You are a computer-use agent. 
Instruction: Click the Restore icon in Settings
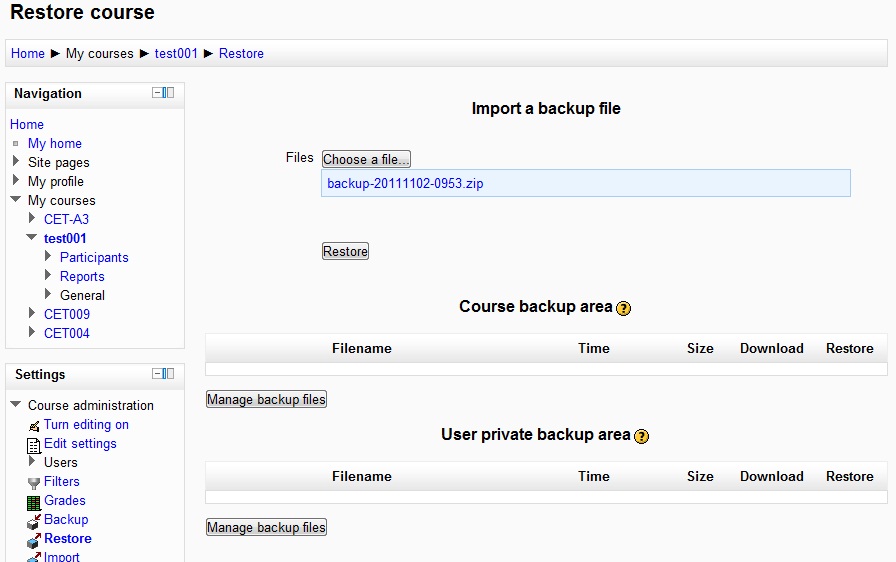click(34, 540)
